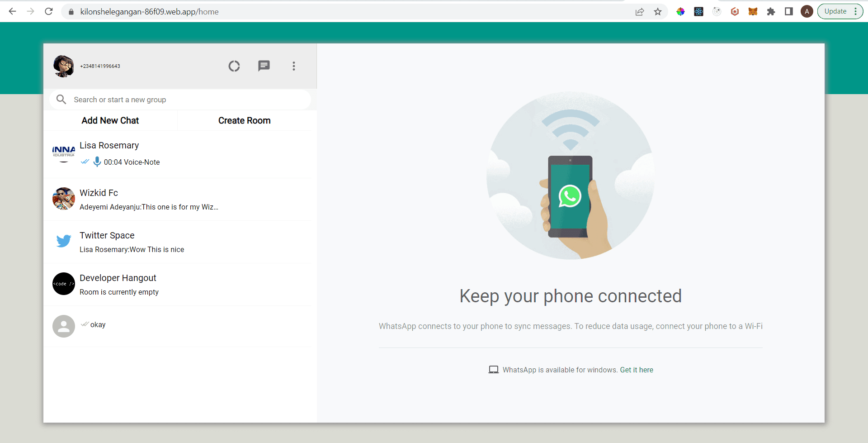
Task: Click the WhatsApp phone illustration
Action: pos(570,176)
